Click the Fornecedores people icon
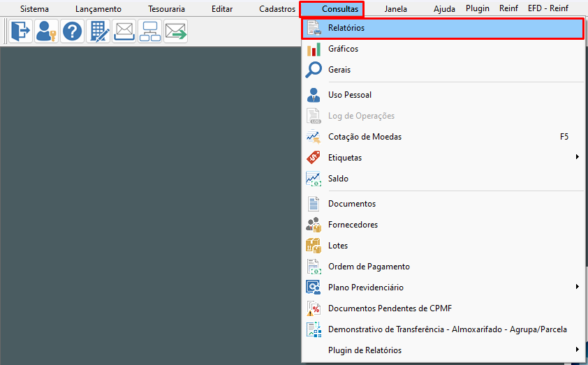This screenshot has width=588, height=365. click(x=314, y=225)
